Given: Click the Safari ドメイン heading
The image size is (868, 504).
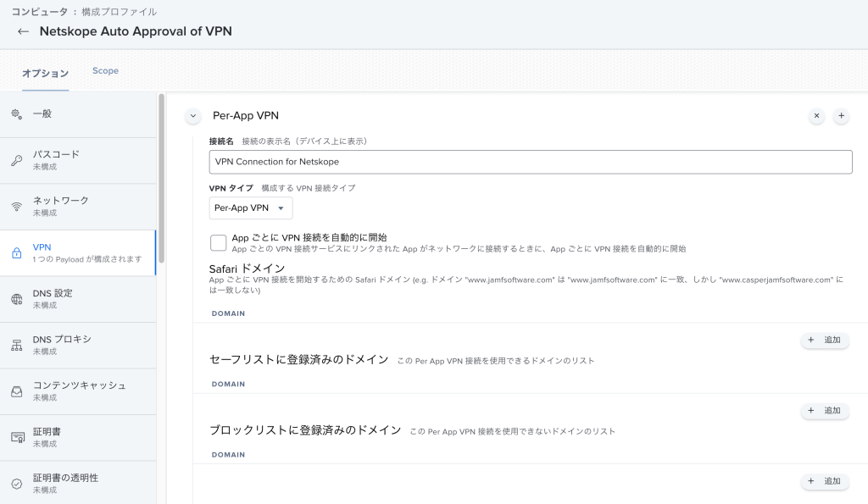Looking at the screenshot, I should (x=247, y=269).
